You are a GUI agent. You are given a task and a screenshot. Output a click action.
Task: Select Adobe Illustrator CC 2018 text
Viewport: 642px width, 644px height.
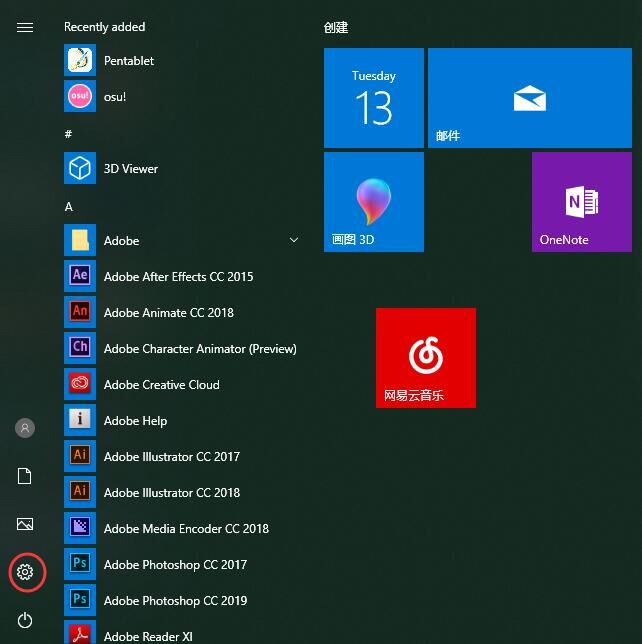click(x=172, y=493)
